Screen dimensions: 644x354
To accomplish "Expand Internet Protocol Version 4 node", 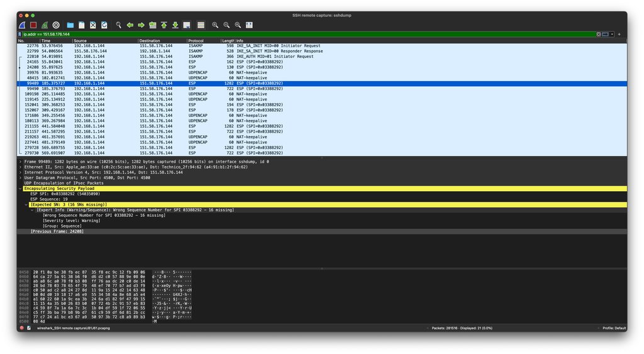I will [x=20, y=172].
